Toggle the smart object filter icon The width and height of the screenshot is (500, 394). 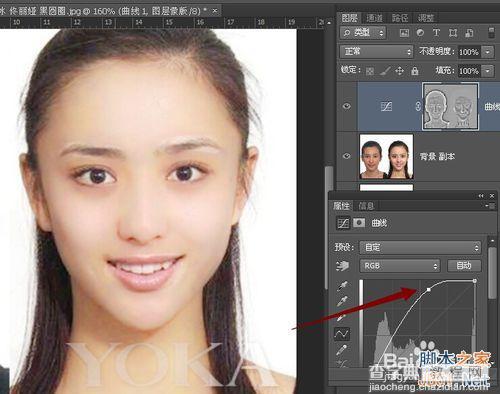click(469, 33)
